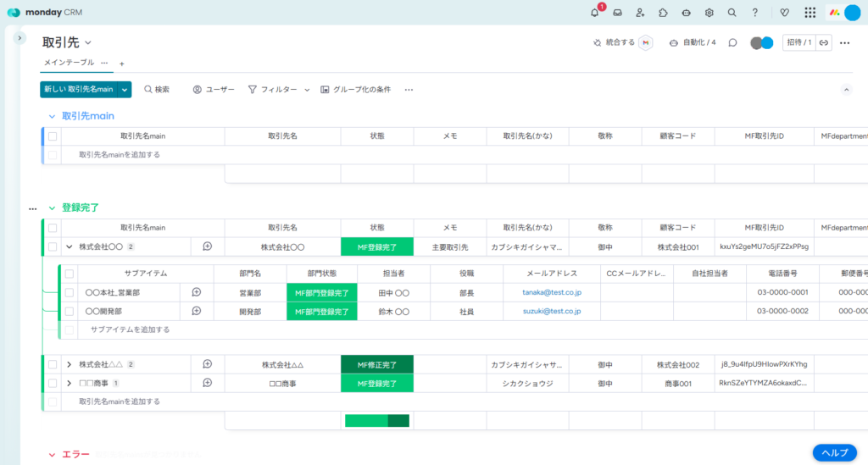Viewport: 868px width, 465px height.
Task: Open the products switcher grid icon
Action: pos(810,13)
